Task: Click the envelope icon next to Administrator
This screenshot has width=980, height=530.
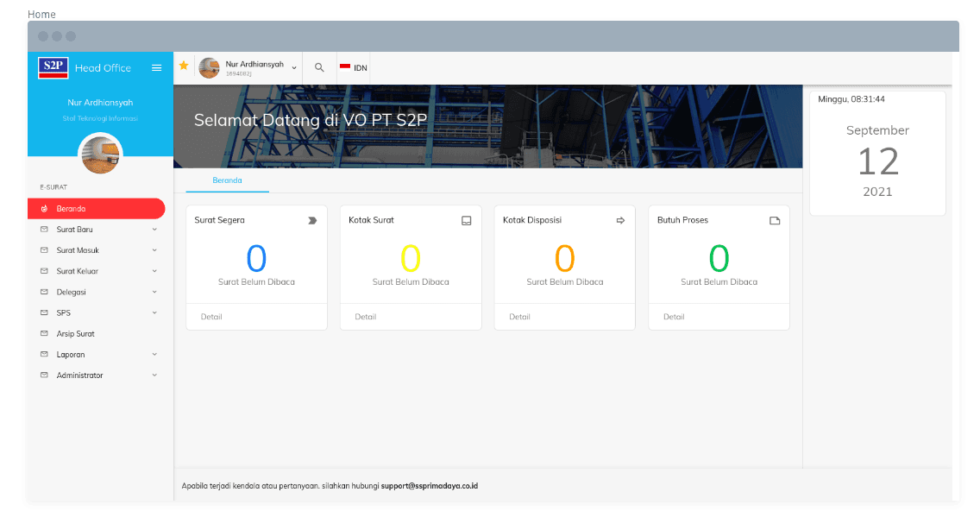Action: click(x=44, y=375)
